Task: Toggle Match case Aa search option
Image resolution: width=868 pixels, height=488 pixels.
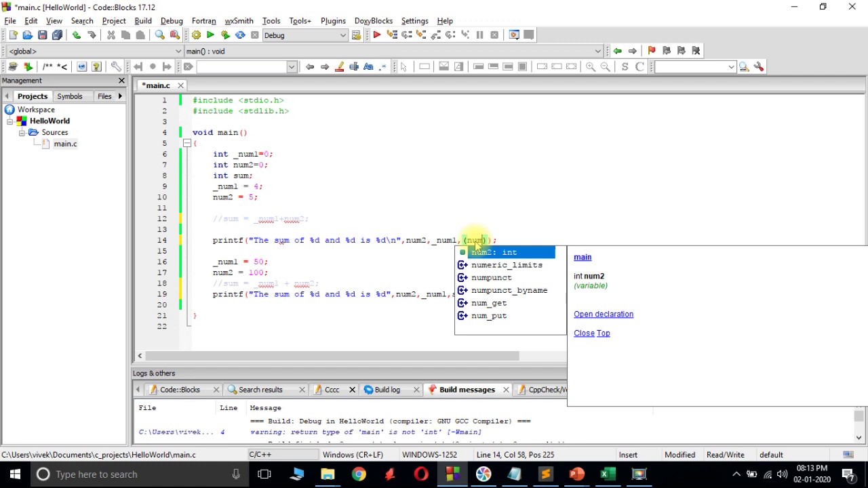Action: coord(369,66)
